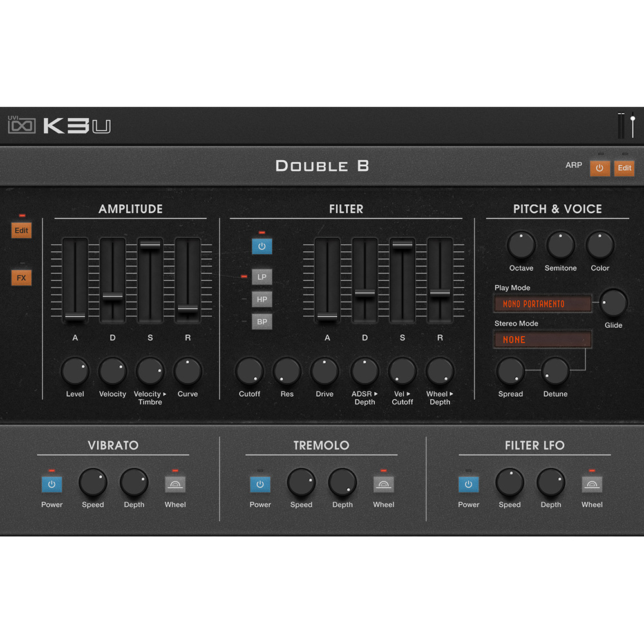
Task: Select the BP filter type
Action: (261, 321)
